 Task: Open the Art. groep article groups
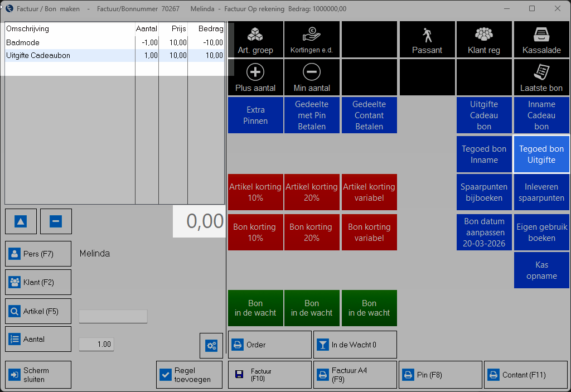click(255, 40)
